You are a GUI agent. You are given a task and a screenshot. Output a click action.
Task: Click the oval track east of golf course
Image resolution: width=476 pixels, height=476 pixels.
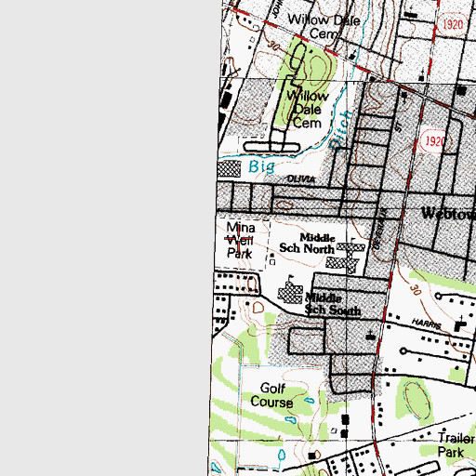click(x=417, y=401)
